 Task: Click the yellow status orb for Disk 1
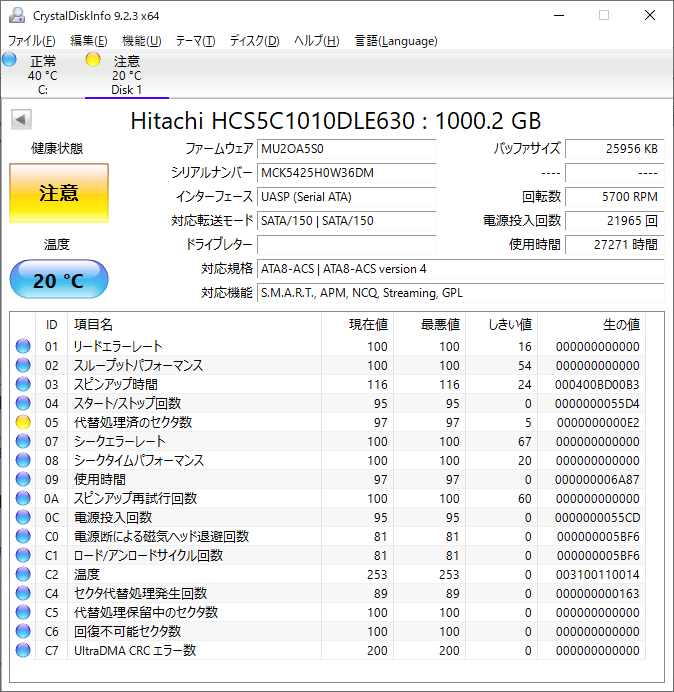(93, 60)
